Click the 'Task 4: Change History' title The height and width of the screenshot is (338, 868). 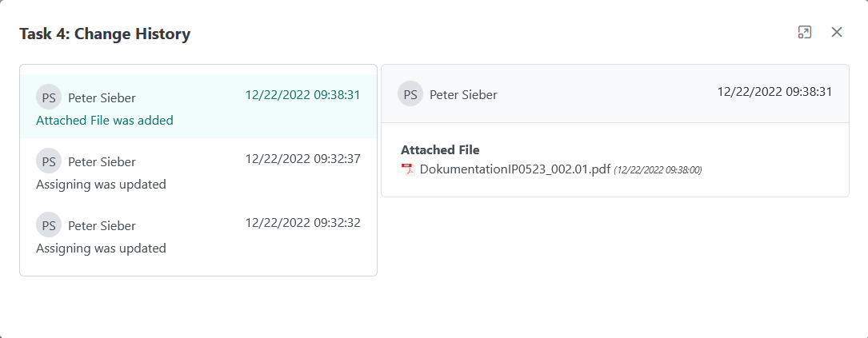(105, 34)
